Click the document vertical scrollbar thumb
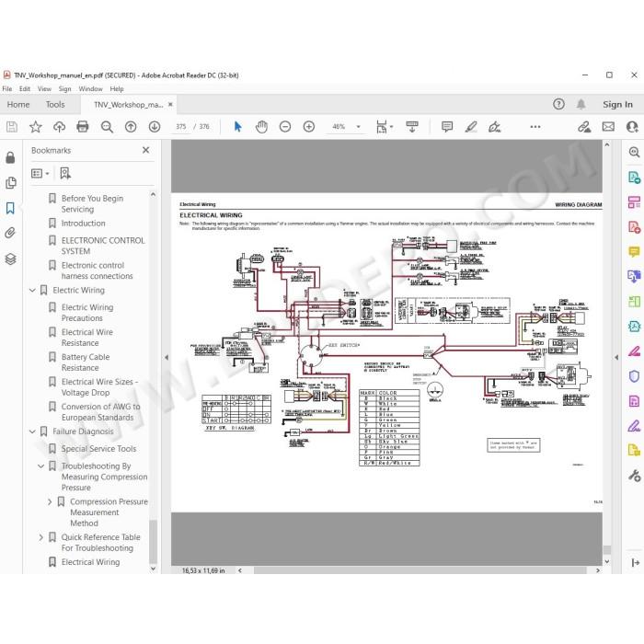This screenshot has width=644, height=644. click(606, 549)
